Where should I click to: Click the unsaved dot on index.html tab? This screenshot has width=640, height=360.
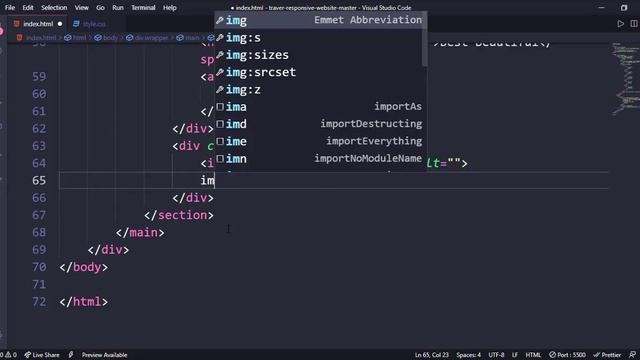(60, 24)
